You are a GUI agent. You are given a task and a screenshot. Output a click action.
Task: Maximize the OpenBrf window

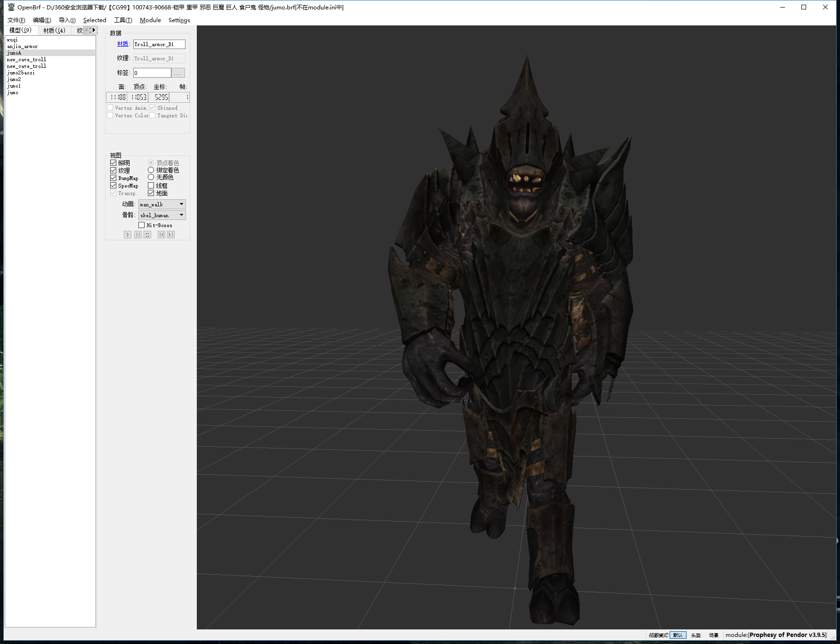[x=804, y=7]
